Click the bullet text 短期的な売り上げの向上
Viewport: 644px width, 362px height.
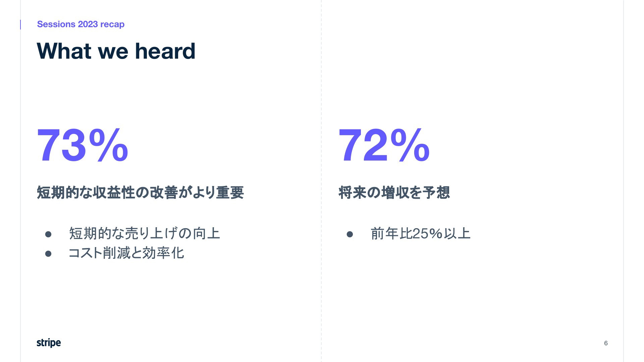pyautogui.click(x=144, y=233)
